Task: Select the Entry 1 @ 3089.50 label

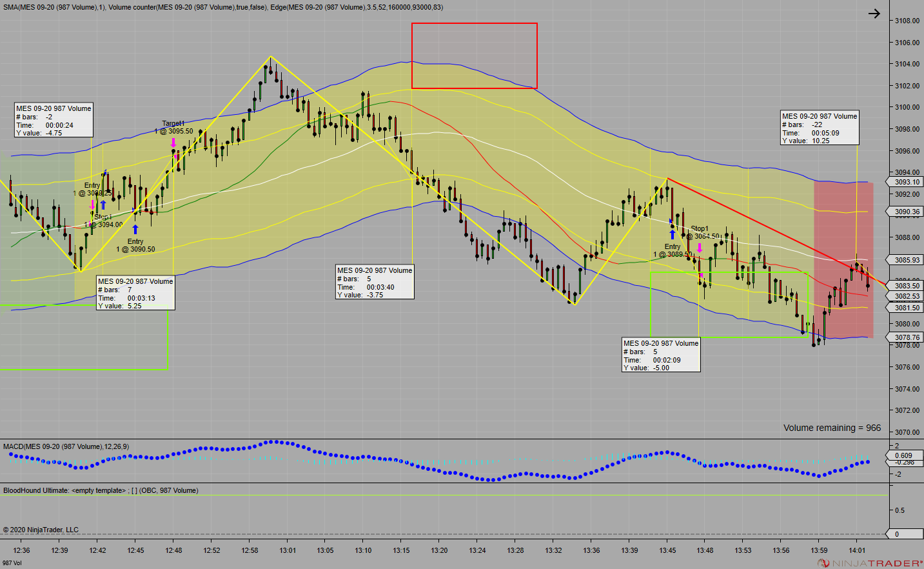Action: pos(673,250)
